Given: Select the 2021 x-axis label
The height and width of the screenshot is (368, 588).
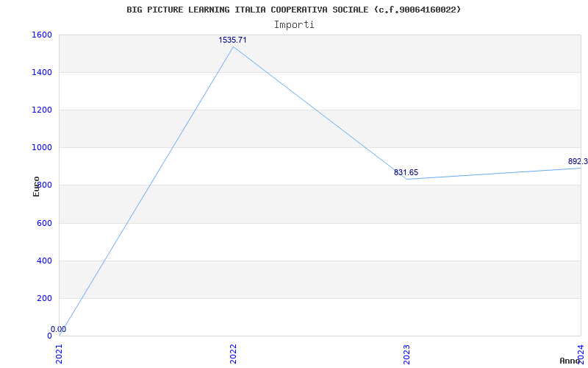Looking at the screenshot, I should click(x=60, y=355).
